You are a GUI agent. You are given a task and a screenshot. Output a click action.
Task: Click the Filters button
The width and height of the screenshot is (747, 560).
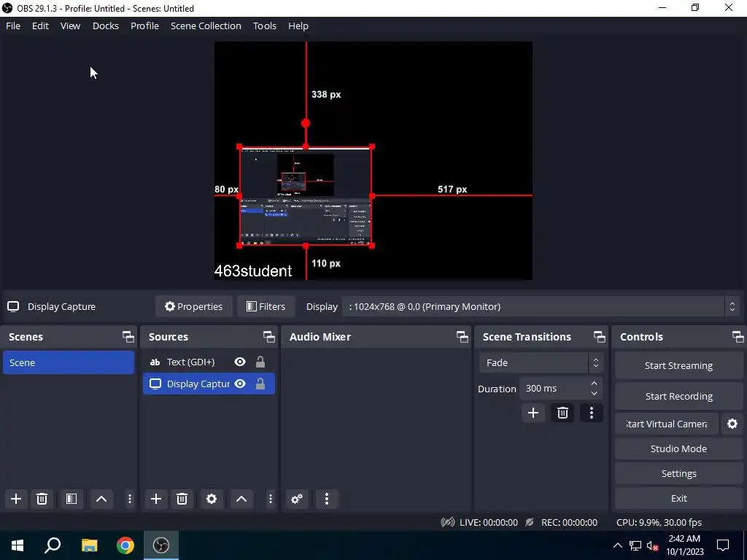[x=266, y=306]
